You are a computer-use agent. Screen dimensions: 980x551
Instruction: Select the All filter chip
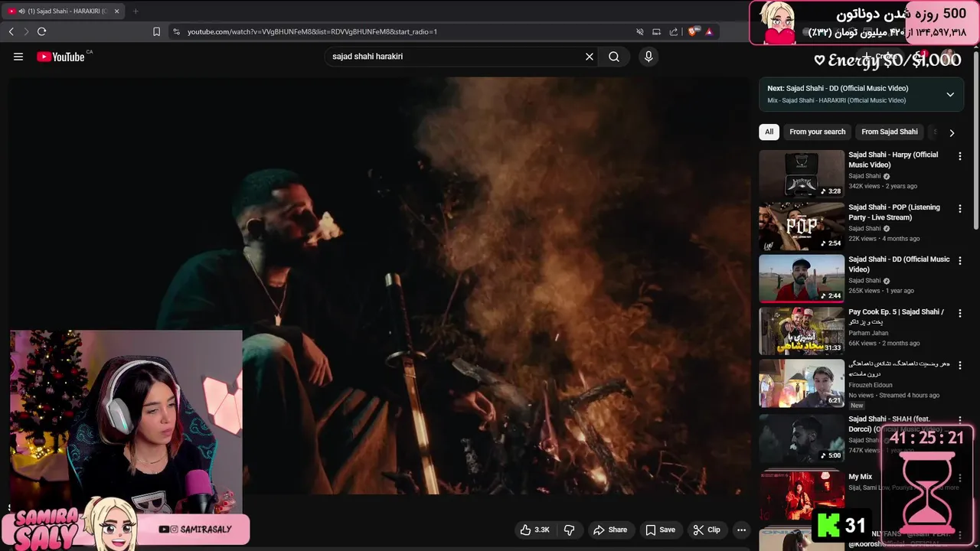click(x=769, y=132)
